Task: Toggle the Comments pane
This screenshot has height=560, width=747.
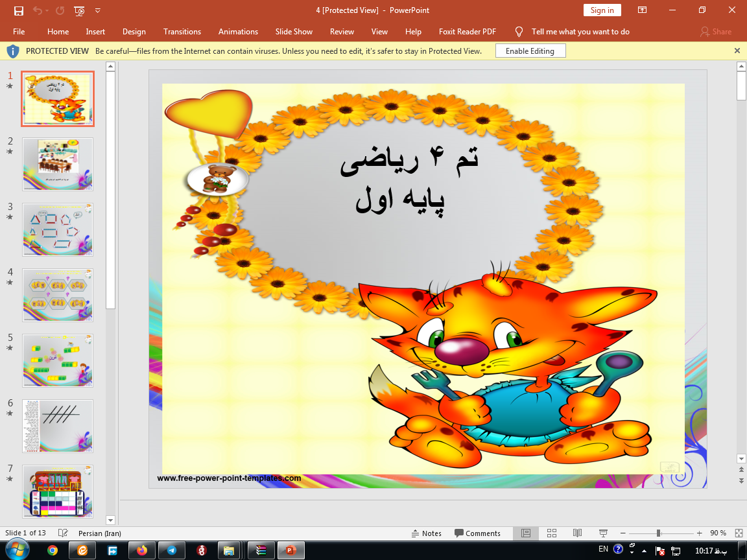Action: (x=477, y=533)
